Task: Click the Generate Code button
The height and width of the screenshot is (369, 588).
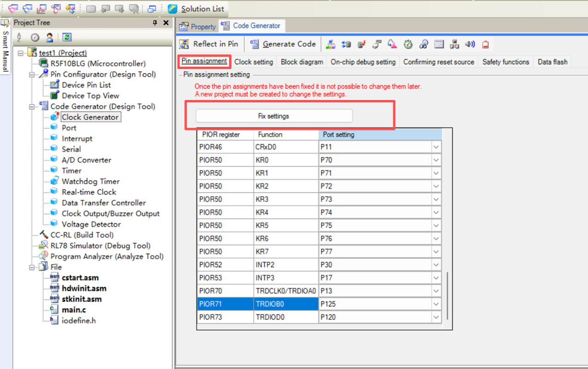Action: coord(283,44)
